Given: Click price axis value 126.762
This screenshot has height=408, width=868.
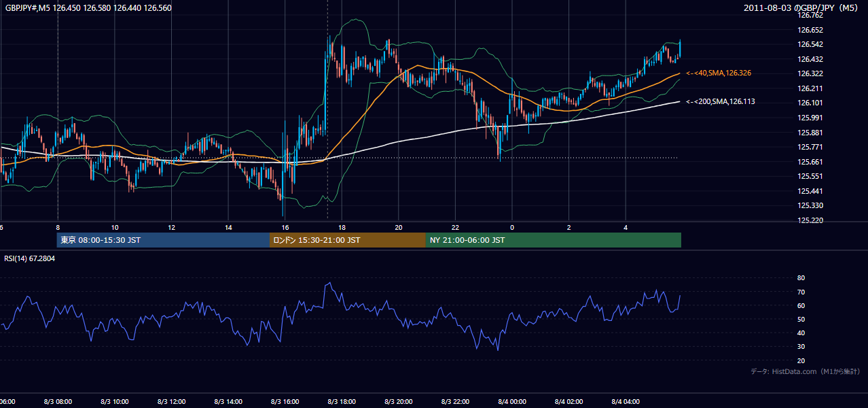Looking at the screenshot, I should pyautogui.click(x=810, y=15).
